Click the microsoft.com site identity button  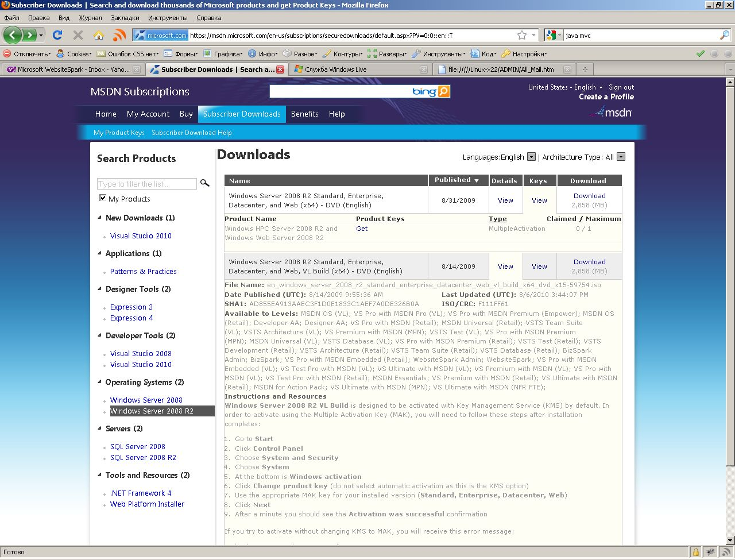161,35
